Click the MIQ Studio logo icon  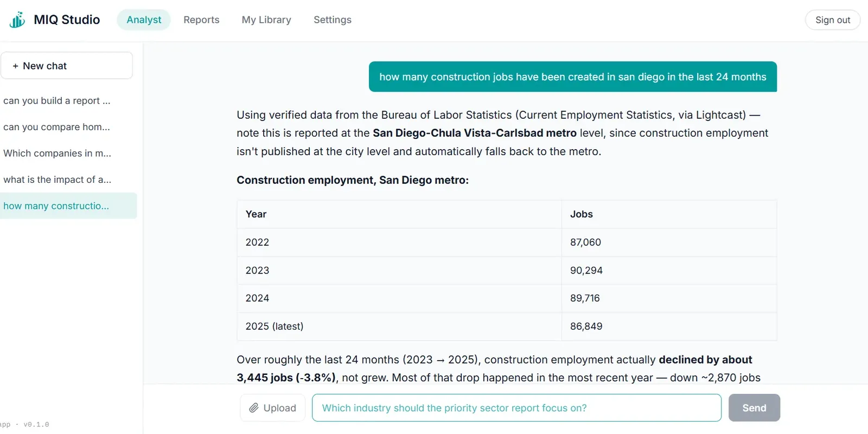(17, 20)
